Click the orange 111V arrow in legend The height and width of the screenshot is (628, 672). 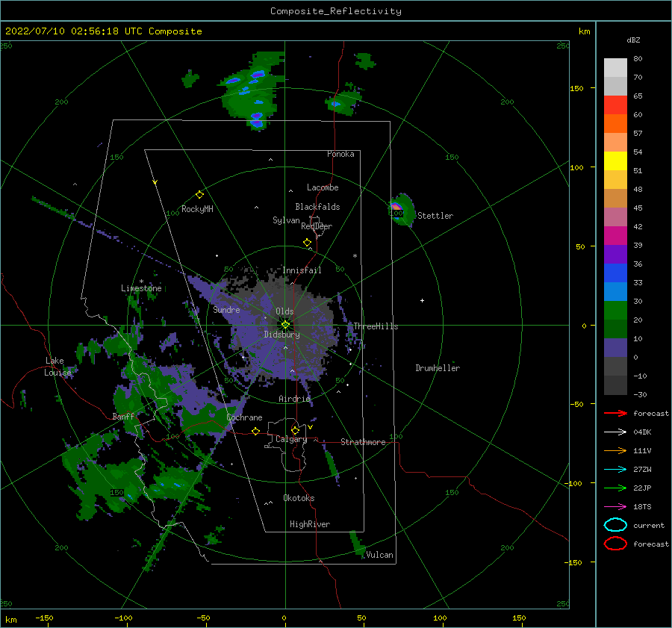tap(615, 450)
